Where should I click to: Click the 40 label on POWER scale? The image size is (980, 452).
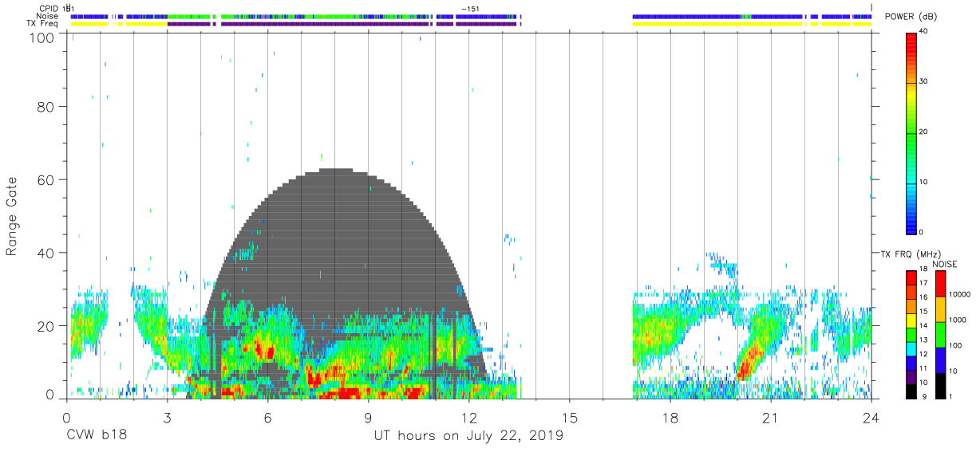(924, 32)
